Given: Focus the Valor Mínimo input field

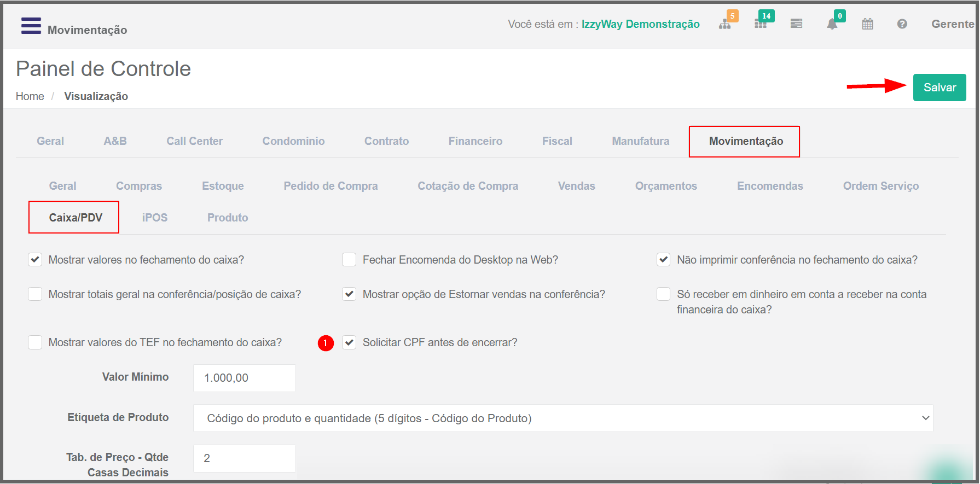Looking at the screenshot, I should pos(244,378).
